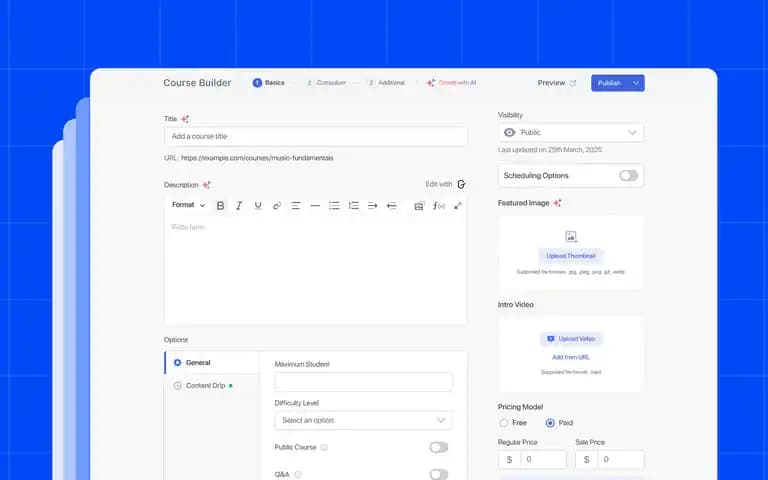Enable Scheduling Options switch
The height and width of the screenshot is (480, 768).
628,175
